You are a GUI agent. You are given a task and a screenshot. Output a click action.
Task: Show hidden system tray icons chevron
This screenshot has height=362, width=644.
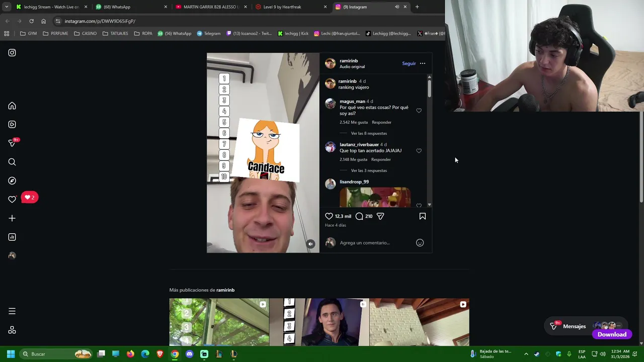point(526,354)
